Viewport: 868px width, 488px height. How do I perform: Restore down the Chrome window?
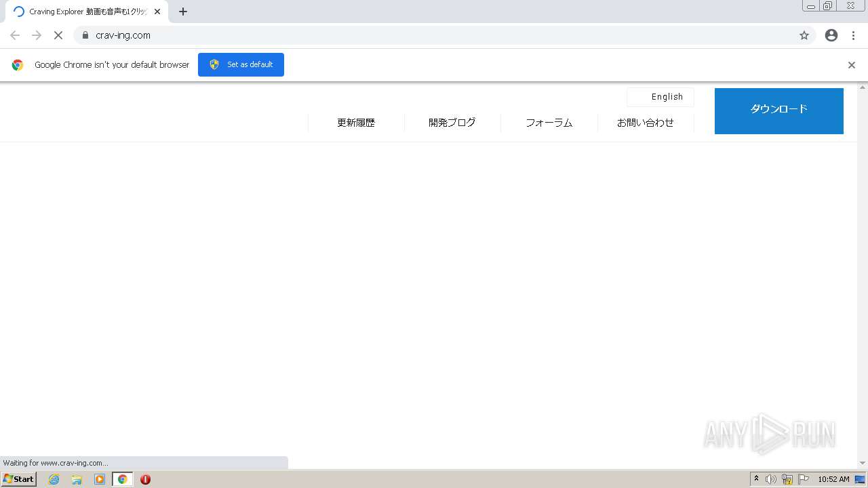828,6
